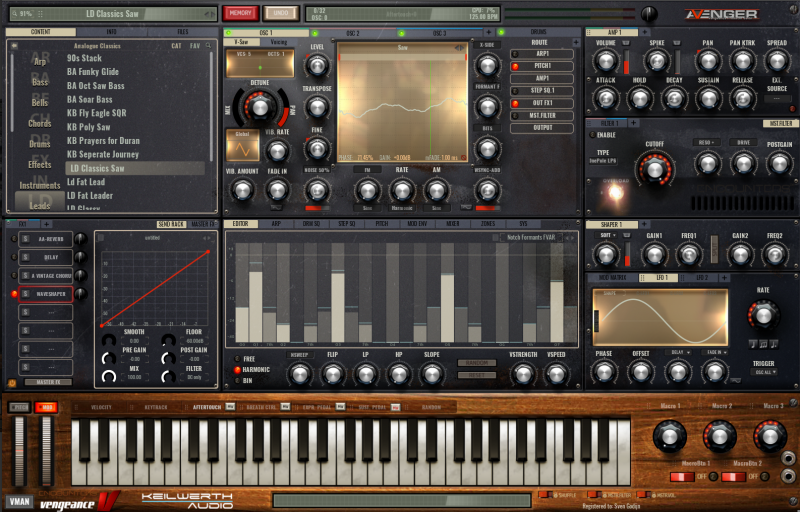Viewport: 800px width, 512px height.
Task: Select the KB Poly Saw preset
Action: tap(89, 127)
